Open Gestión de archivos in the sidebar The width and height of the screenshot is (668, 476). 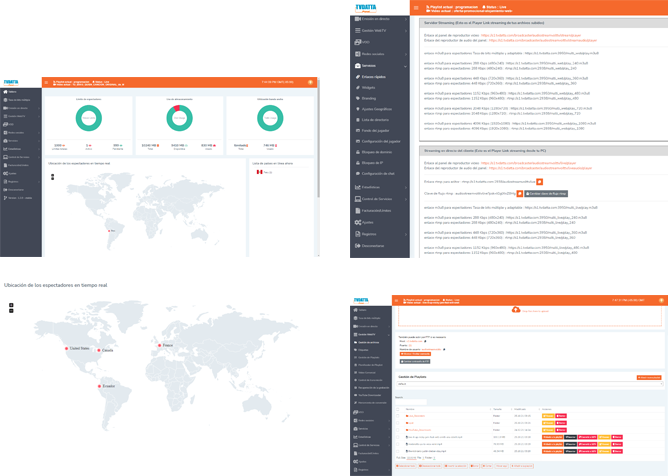(369, 342)
